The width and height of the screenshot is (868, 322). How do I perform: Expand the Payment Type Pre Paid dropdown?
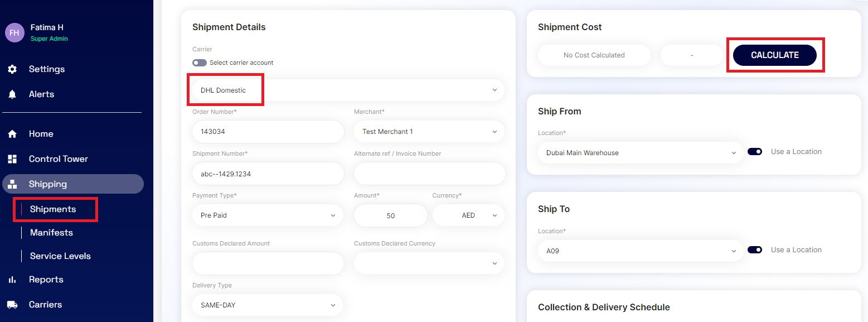(x=268, y=215)
